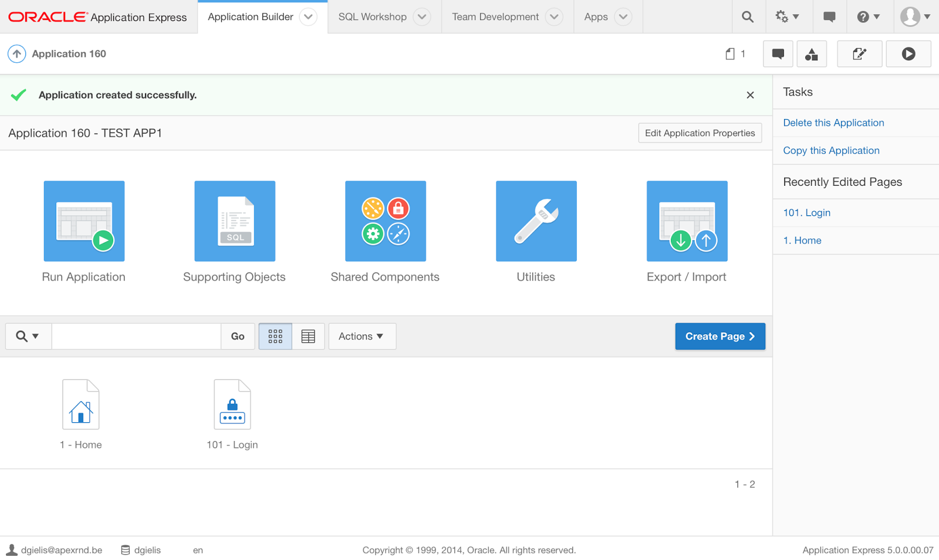Dismiss the success message with X
939x560 pixels.
pyautogui.click(x=750, y=95)
